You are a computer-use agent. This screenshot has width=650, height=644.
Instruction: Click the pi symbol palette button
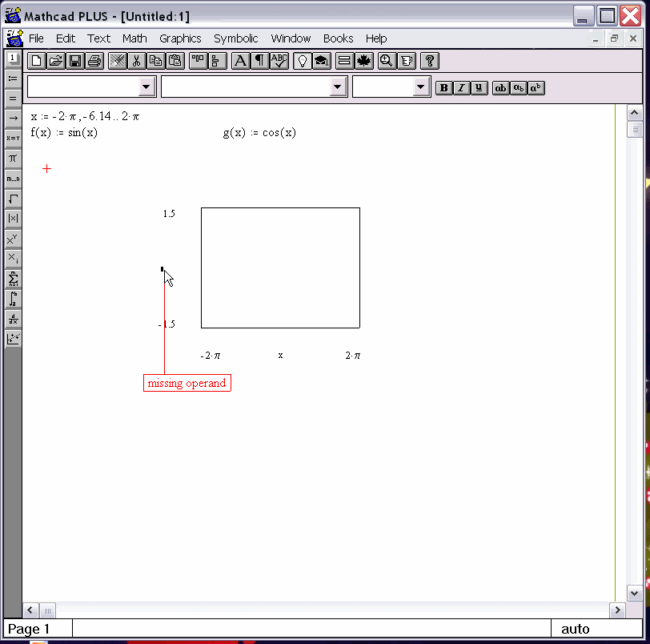click(13, 159)
